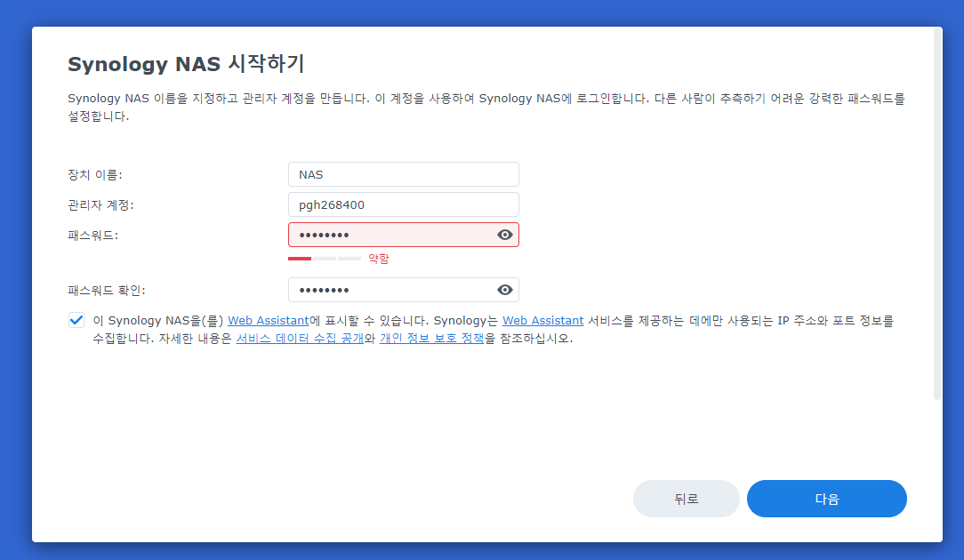Click the dialog's vertical scrollbar
The height and width of the screenshot is (560, 964).
937,213
